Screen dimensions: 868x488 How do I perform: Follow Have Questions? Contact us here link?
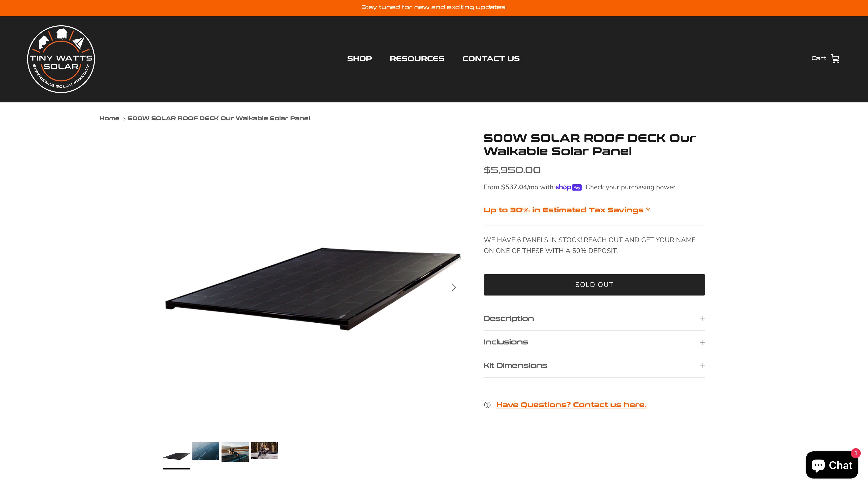571,405
